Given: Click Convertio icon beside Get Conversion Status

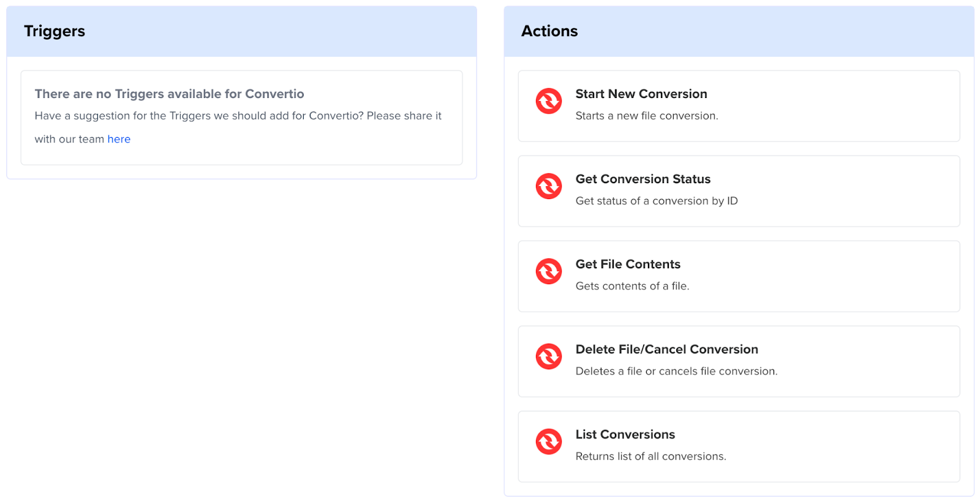Looking at the screenshot, I should click(549, 186).
